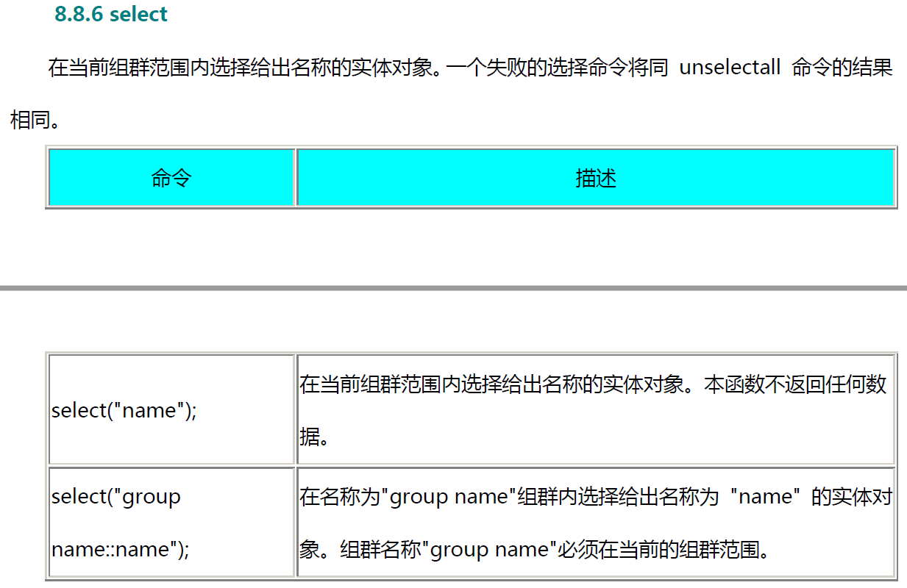Image resolution: width=907 pixels, height=588 pixels.
Task: Click the cyan header row of the table
Action: click(471, 176)
